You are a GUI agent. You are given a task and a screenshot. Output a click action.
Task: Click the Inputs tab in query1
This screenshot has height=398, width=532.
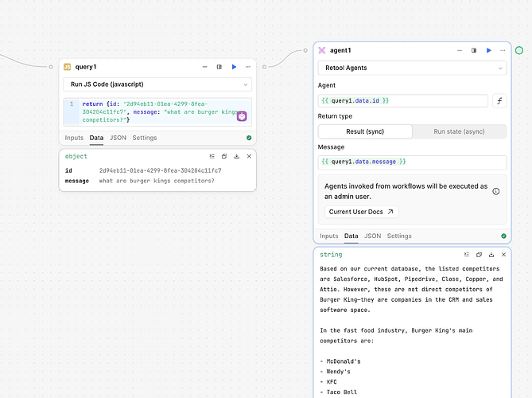(74, 138)
